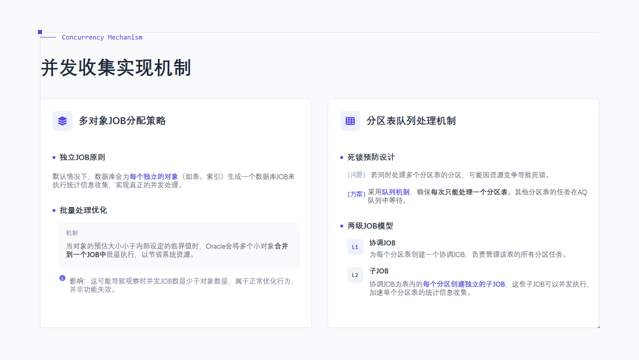Image resolution: width=639 pixels, height=360 pixels.
Task: Click the highlighted text 每个独立的对象
Action: 154,177
